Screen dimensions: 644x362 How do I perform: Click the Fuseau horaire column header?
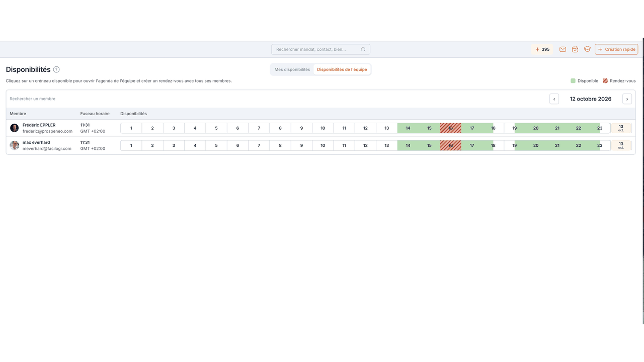click(x=95, y=114)
